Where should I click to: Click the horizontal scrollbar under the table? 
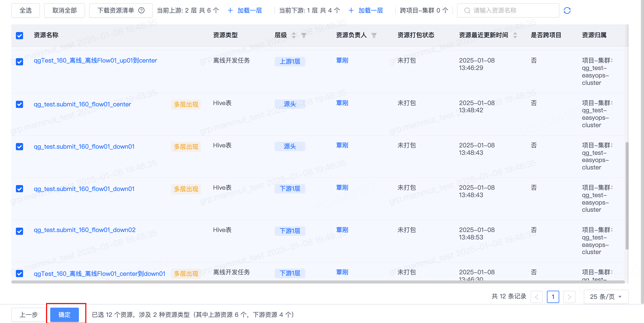click(318, 282)
